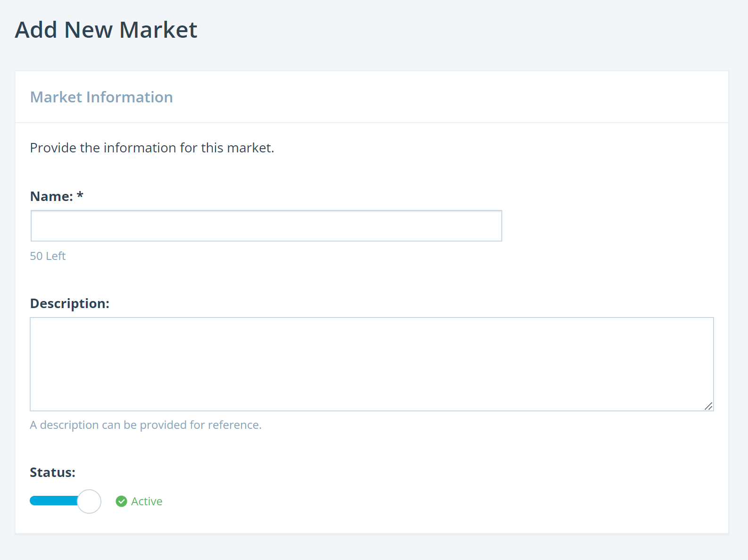Click the Name text input field
Image resolution: width=748 pixels, height=560 pixels.
tap(266, 226)
